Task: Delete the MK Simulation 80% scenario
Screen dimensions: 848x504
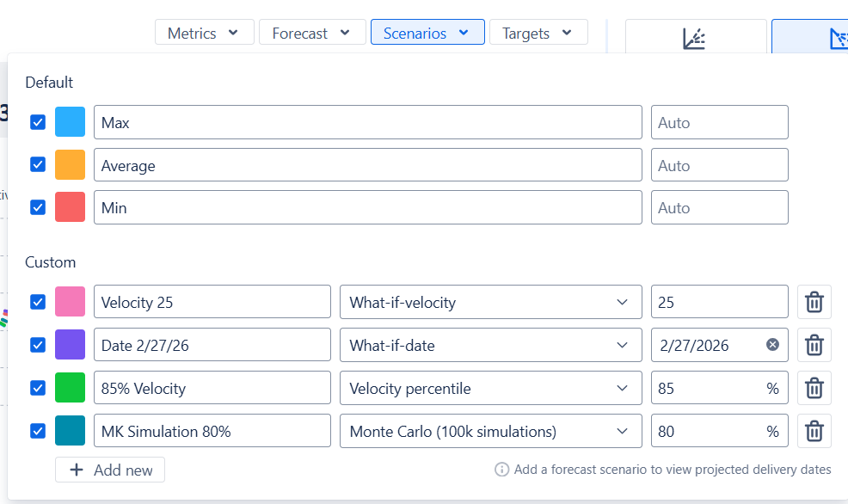Action: [x=814, y=431]
